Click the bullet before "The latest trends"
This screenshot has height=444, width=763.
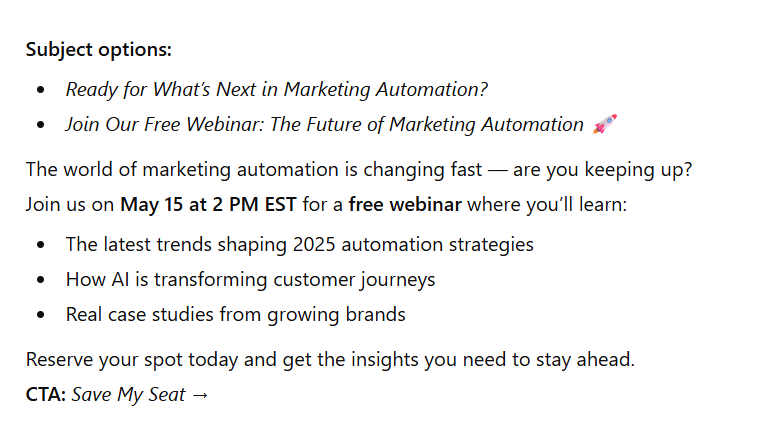tap(40, 245)
